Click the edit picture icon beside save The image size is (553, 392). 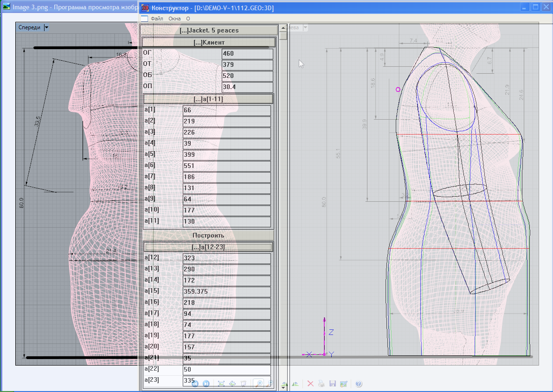(343, 384)
